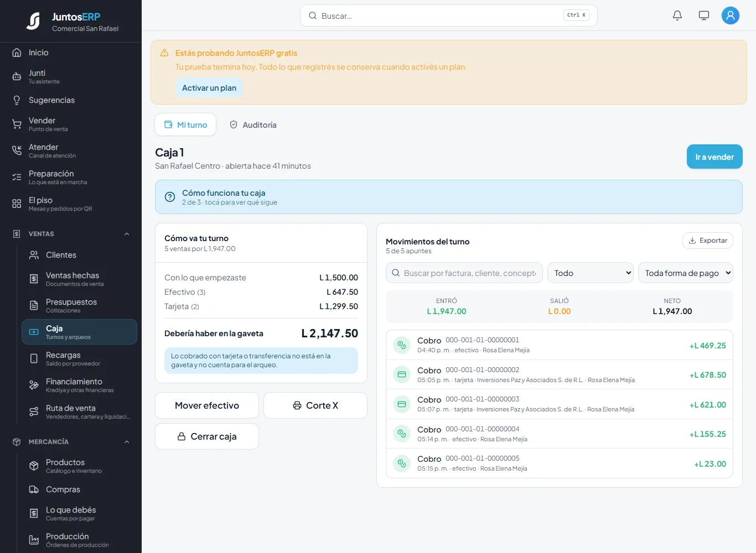
Task: Open Cobro 000-001-01-00000001 movement row
Action: click(560, 345)
